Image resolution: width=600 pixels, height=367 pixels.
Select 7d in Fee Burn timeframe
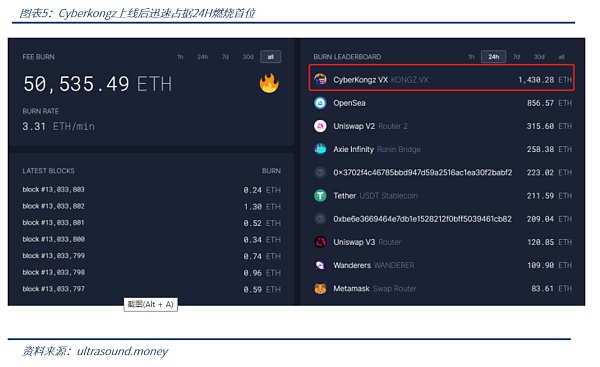tap(225, 57)
